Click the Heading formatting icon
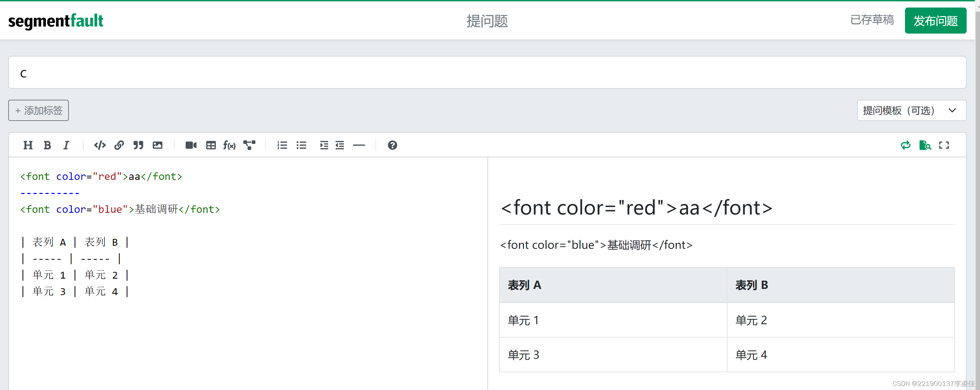 (x=28, y=145)
